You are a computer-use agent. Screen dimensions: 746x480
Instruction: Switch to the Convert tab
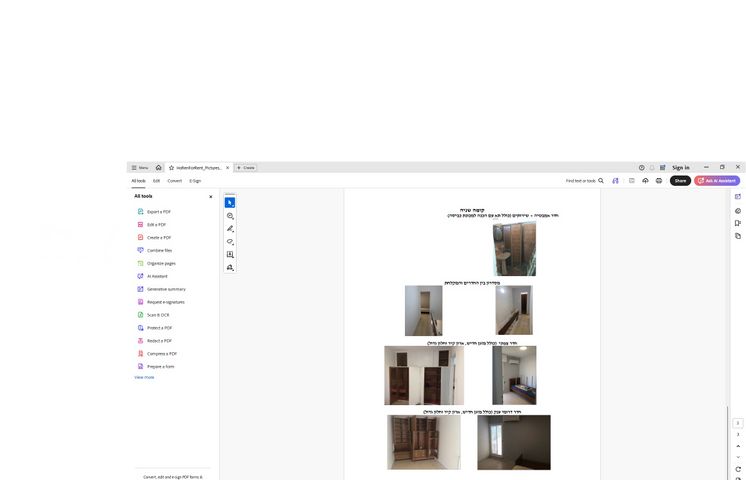(x=175, y=181)
